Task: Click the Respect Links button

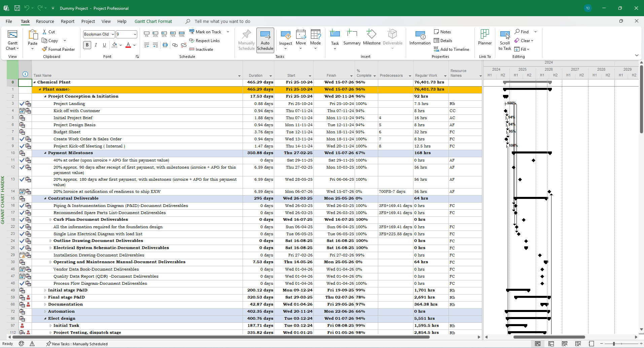Action: click(x=205, y=41)
